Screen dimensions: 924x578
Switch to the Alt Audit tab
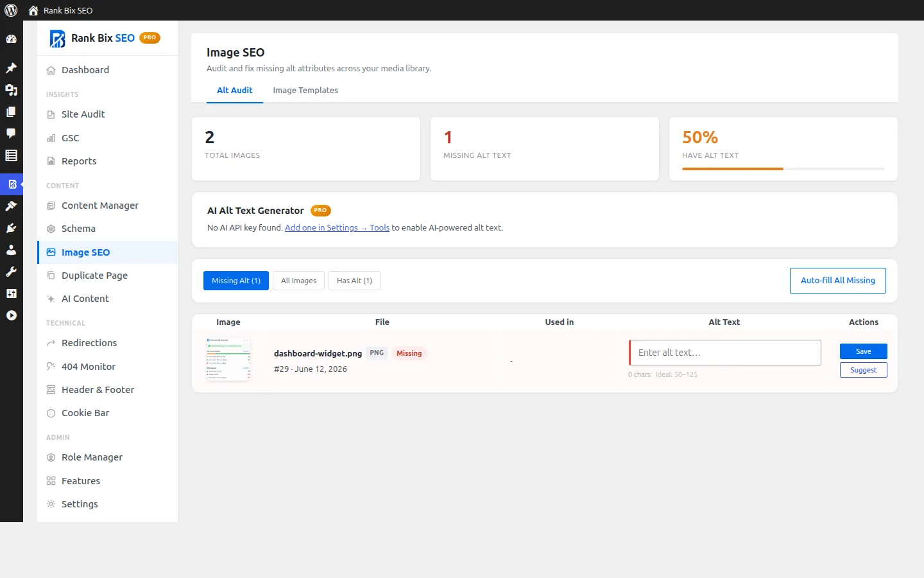pos(234,91)
